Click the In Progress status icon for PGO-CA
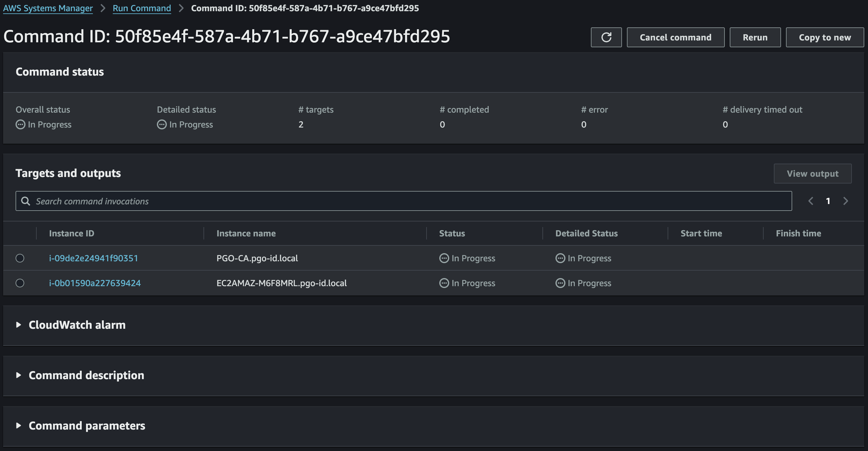Screen dimensions: 868x451 (x=444, y=258)
